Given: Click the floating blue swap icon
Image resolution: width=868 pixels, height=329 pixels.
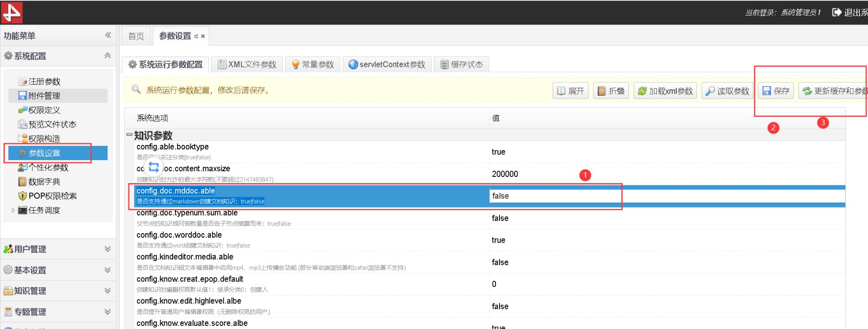Looking at the screenshot, I should pyautogui.click(x=154, y=167).
